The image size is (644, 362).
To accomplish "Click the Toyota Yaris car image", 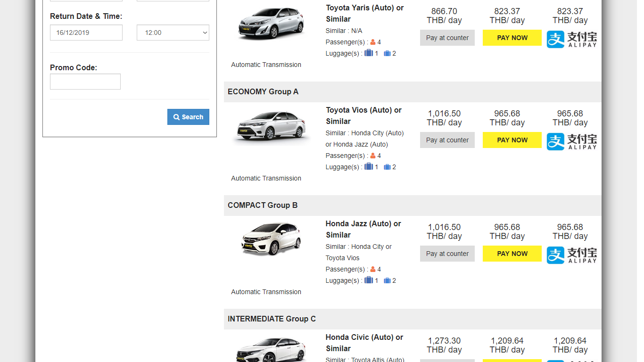I will [272, 25].
